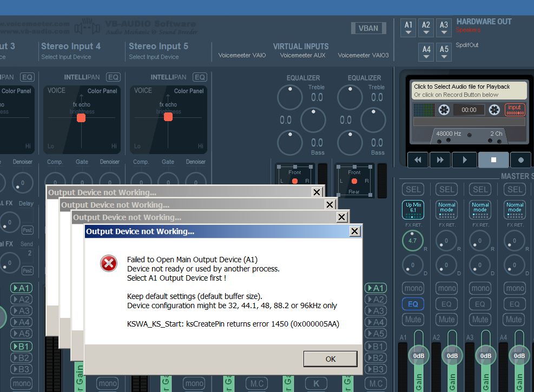Image resolution: width=534 pixels, height=392 pixels.
Task: Click the cassette input selector icon
Action: point(515,110)
